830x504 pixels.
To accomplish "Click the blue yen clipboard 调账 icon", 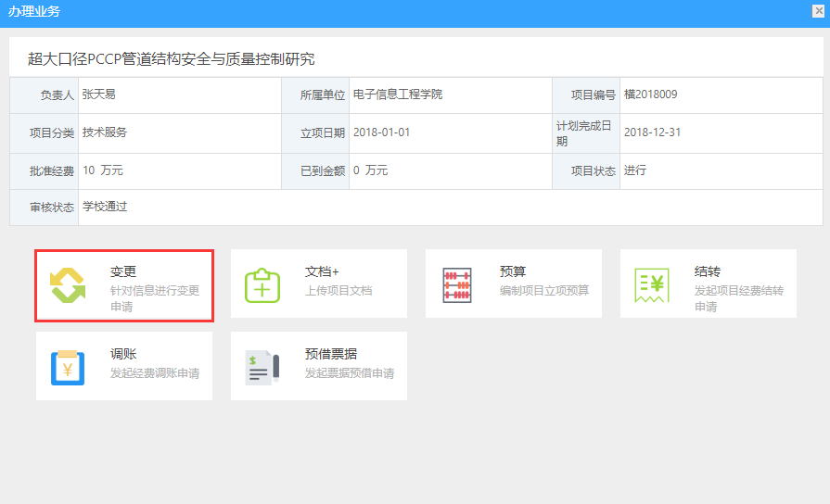I will point(68,367).
